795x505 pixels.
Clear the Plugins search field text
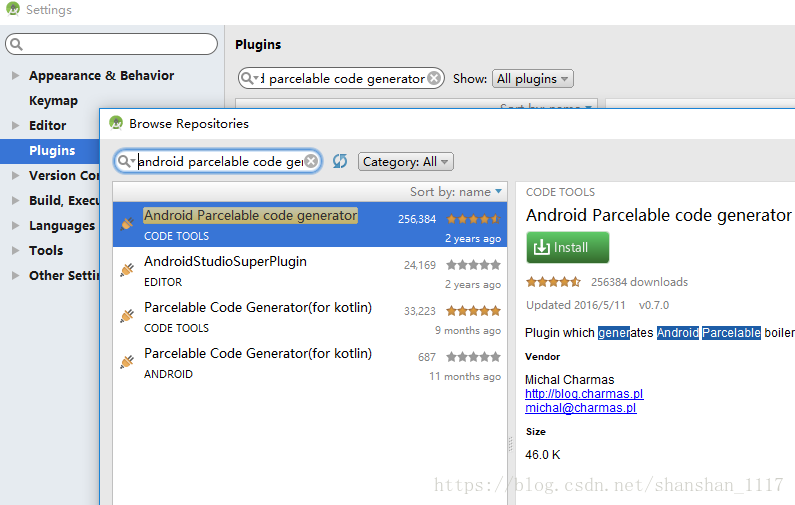click(x=434, y=78)
